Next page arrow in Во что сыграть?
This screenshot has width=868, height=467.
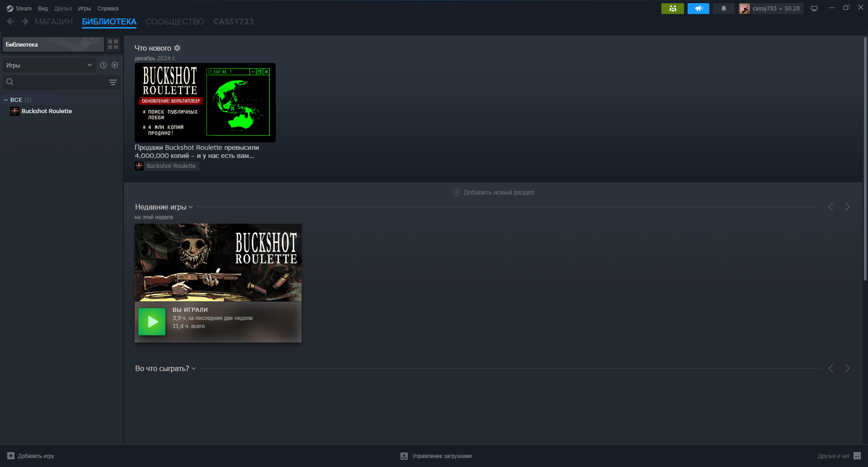tap(847, 368)
